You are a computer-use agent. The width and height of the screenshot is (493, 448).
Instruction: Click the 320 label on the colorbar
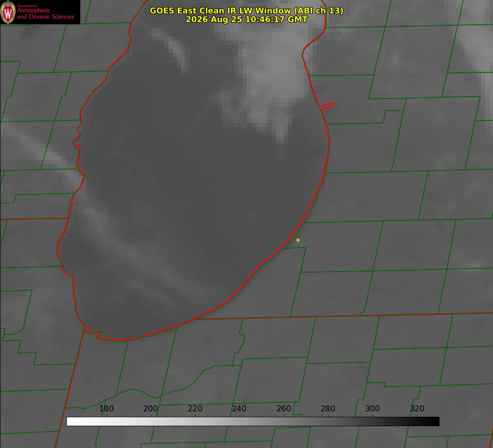[x=417, y=408]
